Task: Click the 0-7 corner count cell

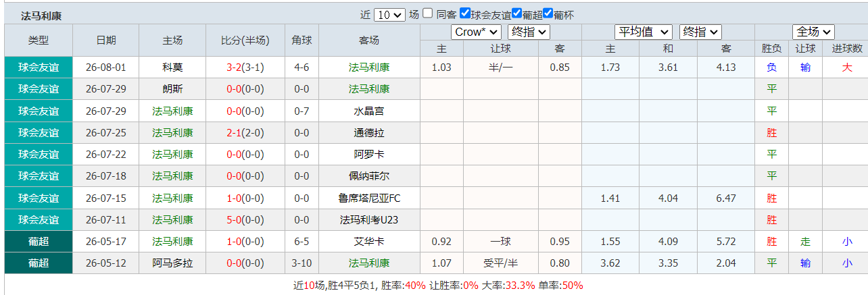Action: coord(302,111)
